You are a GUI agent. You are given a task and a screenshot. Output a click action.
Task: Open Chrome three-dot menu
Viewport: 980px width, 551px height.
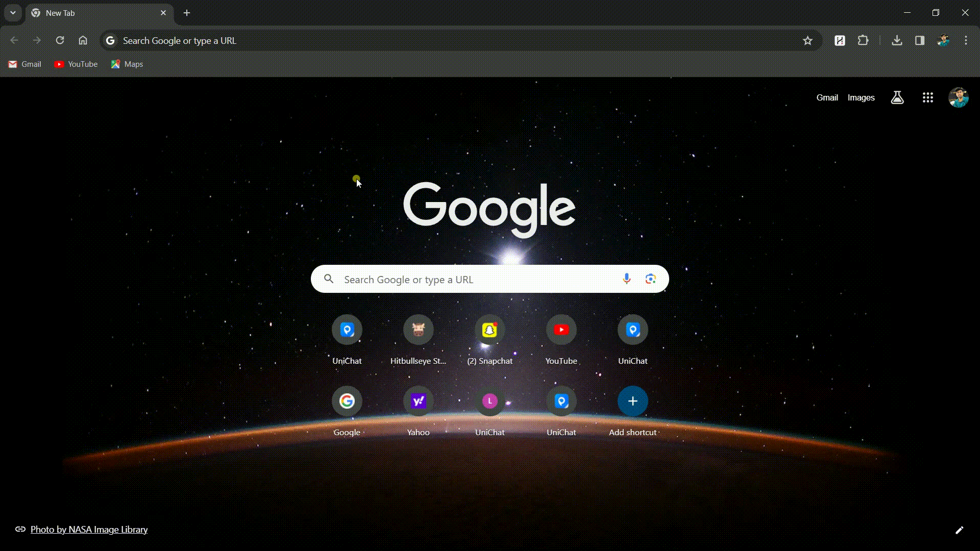[965, 41]
